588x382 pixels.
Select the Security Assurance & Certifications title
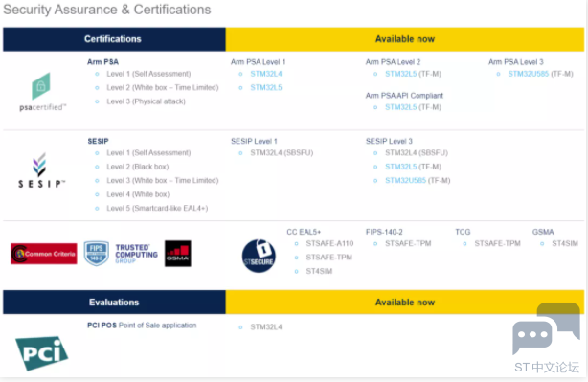[107, 10]
